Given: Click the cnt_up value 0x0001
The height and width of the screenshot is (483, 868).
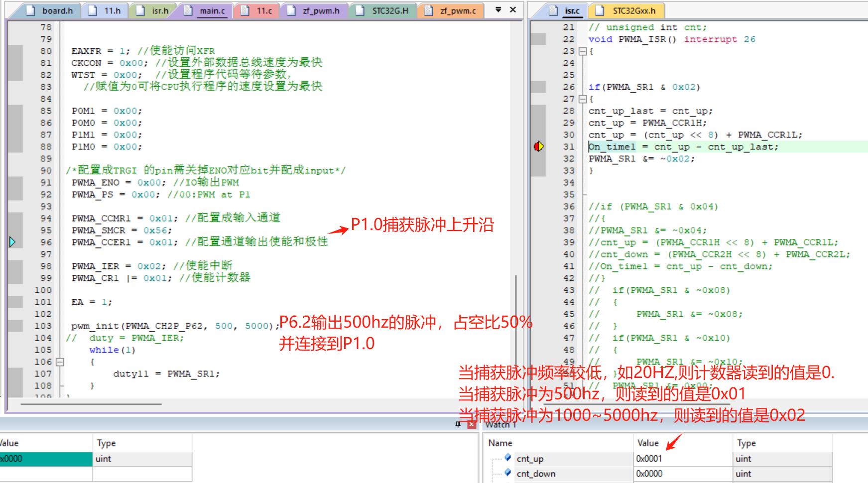Looking at the screenshot, I should coord(649,459).
